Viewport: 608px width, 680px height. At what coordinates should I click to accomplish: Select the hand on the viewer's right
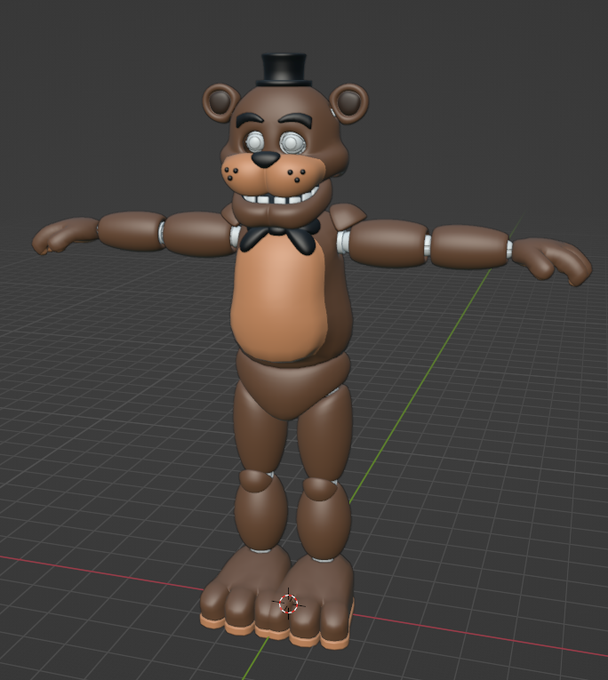pyautogui.click(x=552, y=261)
